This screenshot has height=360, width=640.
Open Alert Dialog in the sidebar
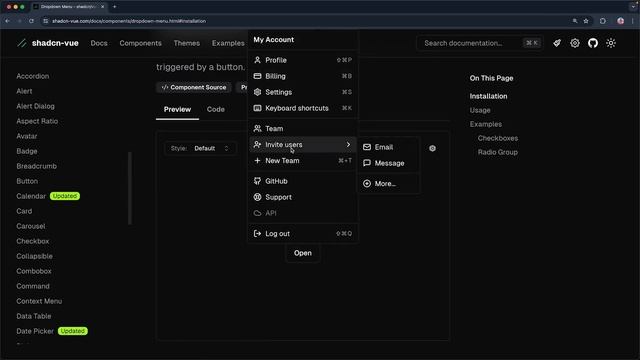(x=35, y=106)
